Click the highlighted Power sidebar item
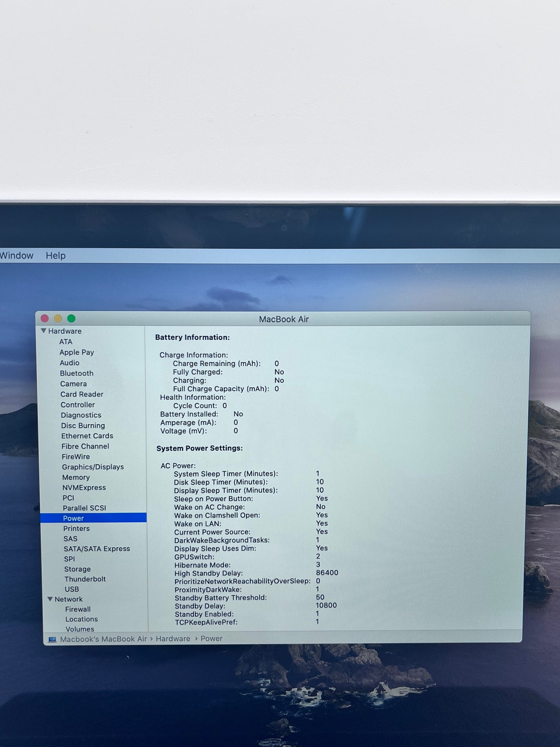Image resolution: width=560 pixels, height=747 pixels. 93,518
